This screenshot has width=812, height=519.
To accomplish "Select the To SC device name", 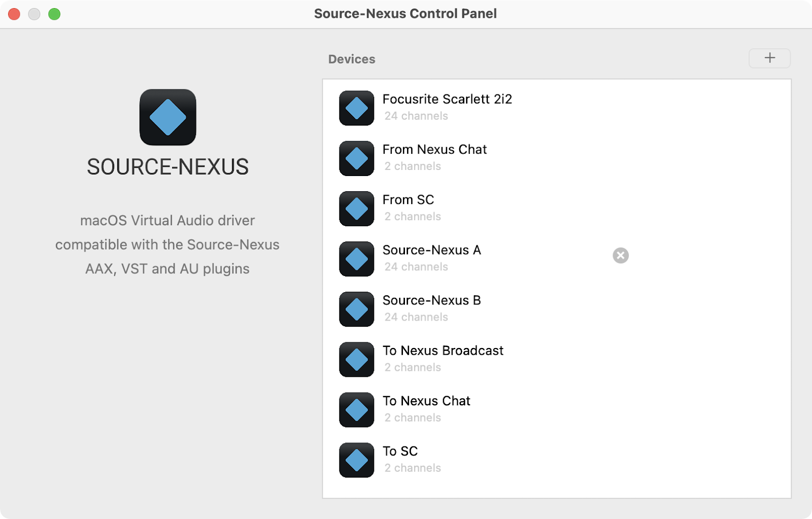I will coord(400,451).
